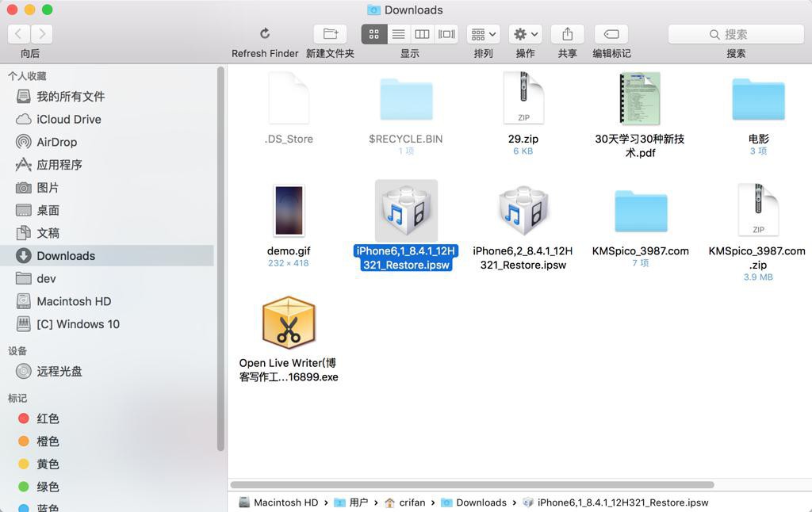Image resolution: width=812 pixels, height=512 pixels.
Task: Select the 29.zip archive icon
Action: point(523,98)
